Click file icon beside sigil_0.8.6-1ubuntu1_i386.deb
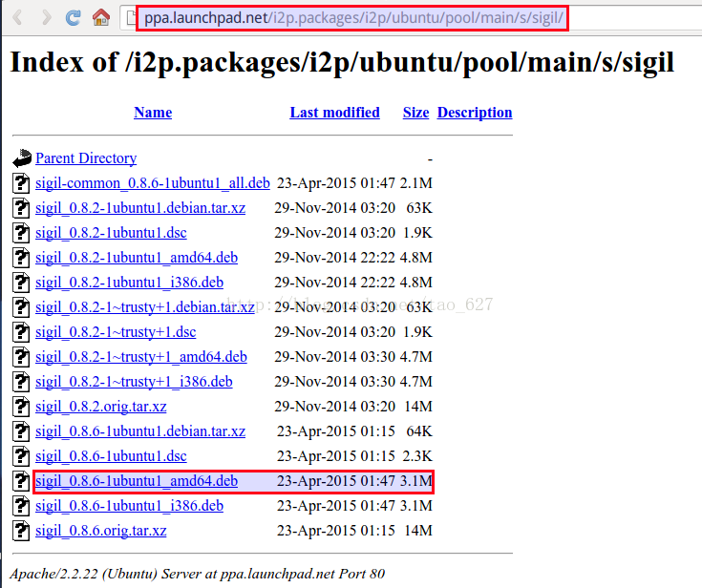This screenshot has width=702, height=588. click(x=21, y=506)
